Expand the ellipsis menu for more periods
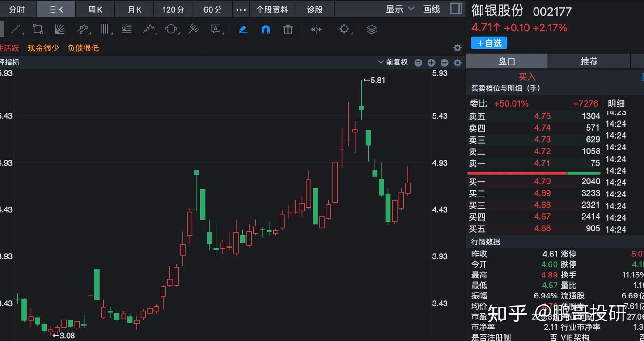 pyautogui.click(x=241, y=9)
